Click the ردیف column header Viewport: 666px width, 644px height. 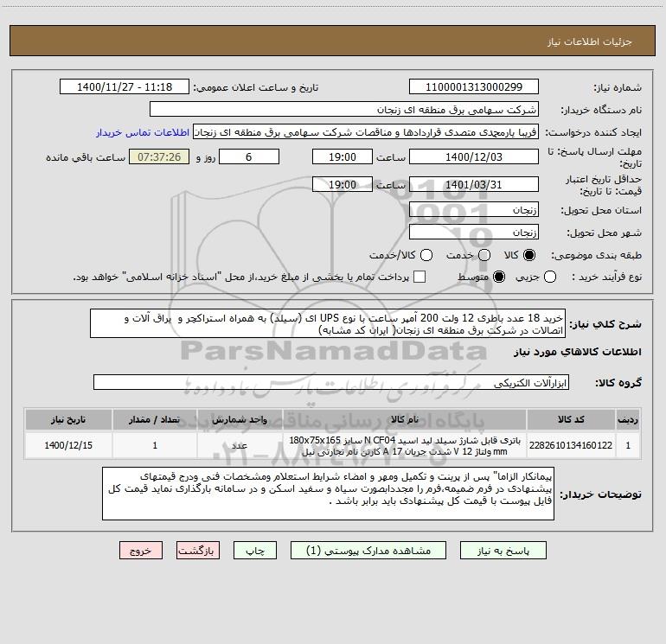[628, 419]
